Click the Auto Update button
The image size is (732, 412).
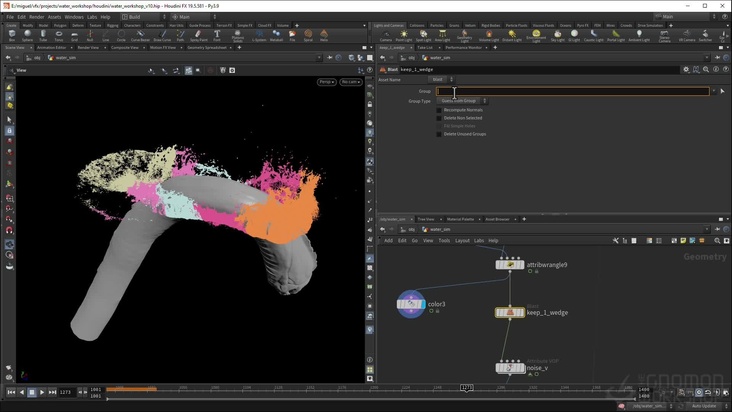(x=703, y=406)
